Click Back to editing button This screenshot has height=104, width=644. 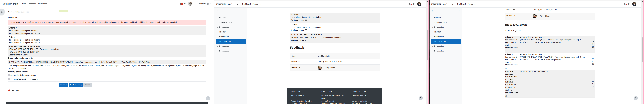[76, 85]
